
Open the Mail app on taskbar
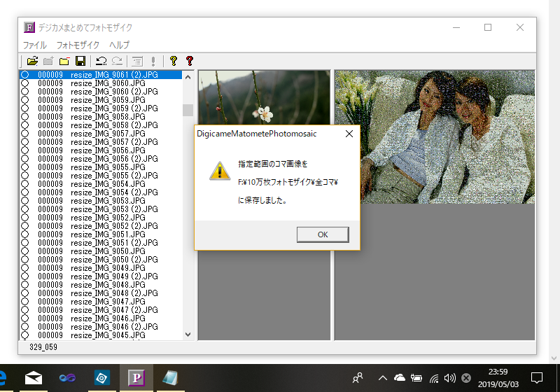pos(33,378)
